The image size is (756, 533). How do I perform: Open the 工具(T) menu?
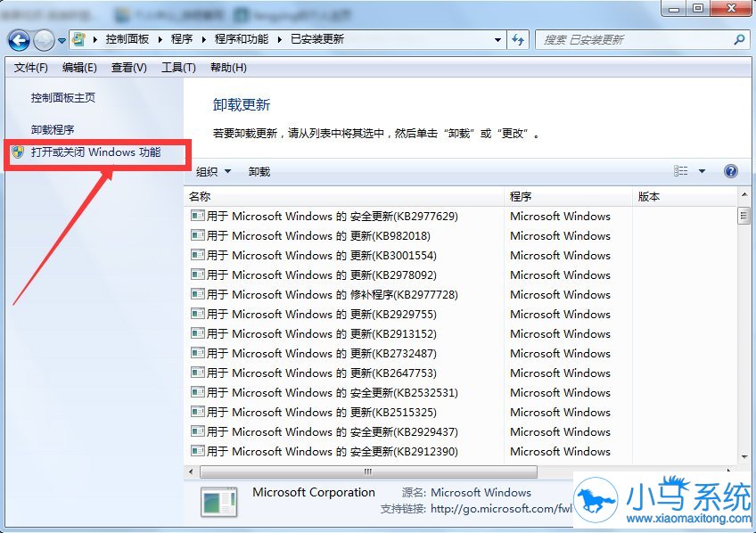(x=178, y=68)
